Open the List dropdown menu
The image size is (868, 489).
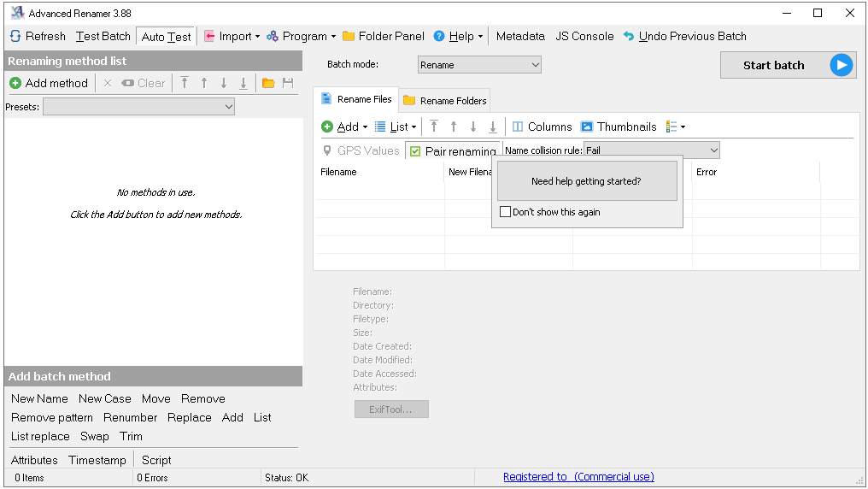pos(396,127)
